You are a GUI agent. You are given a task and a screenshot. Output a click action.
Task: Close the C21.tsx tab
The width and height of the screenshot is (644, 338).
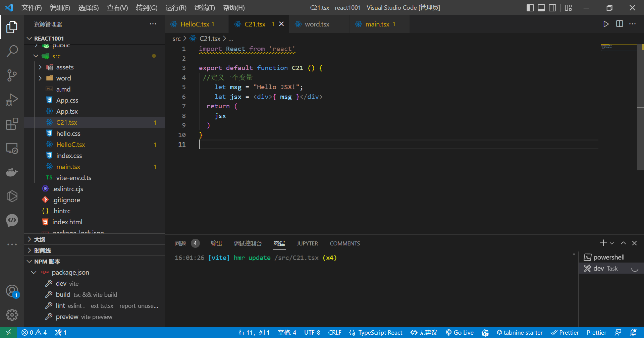(281, 24)
